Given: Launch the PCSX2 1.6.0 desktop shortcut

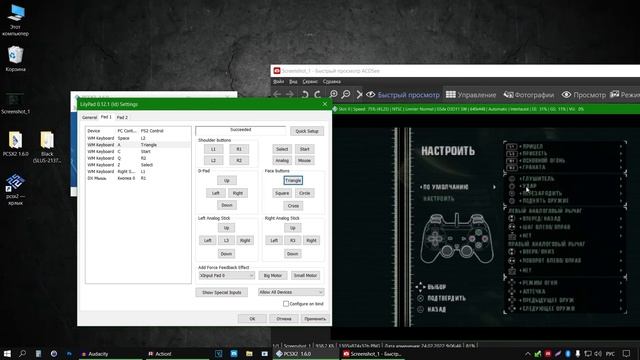Looking at the screenshot, I should coord(16,144).
